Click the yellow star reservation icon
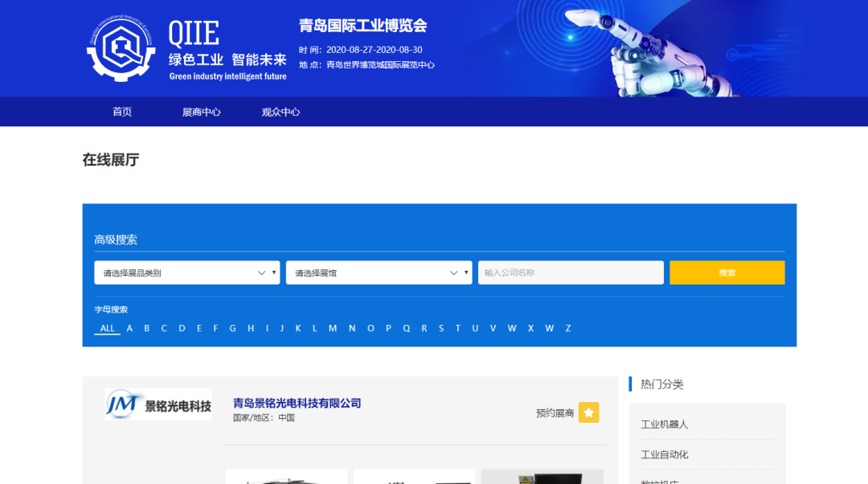The height and width of the screenshot is (484, 868). coord(589,412)
